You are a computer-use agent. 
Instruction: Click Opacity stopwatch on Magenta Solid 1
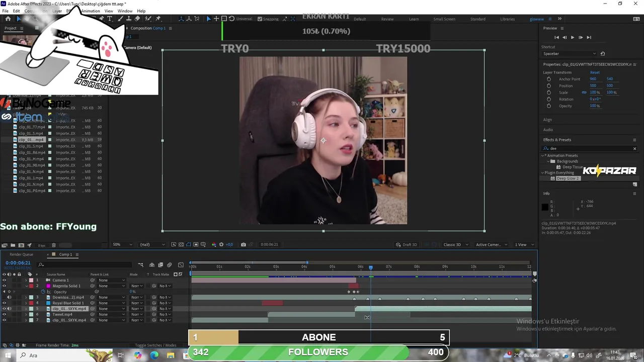point(43,292)
